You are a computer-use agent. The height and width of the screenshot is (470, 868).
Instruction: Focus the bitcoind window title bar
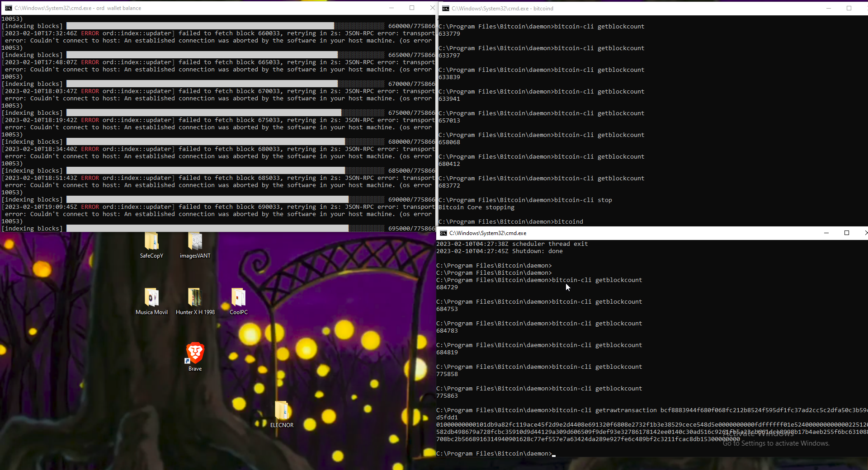pyautogui.click(x=678, y=9)
